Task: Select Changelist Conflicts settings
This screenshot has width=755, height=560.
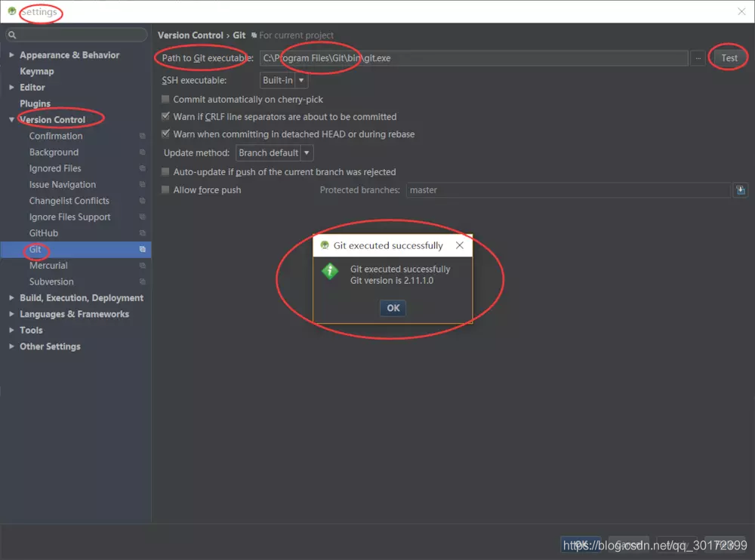Action: tap(69, 201)
